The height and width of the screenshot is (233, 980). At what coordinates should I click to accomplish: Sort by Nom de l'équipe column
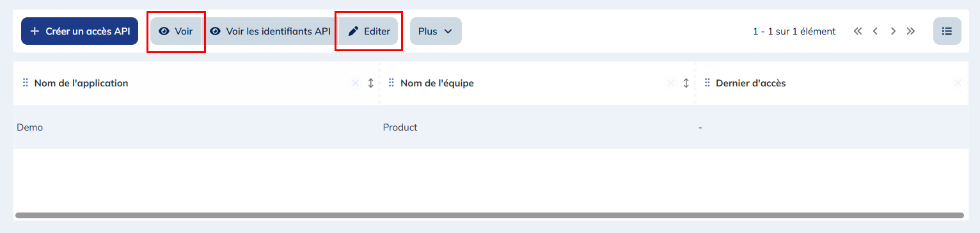click(x=686, y=83)
